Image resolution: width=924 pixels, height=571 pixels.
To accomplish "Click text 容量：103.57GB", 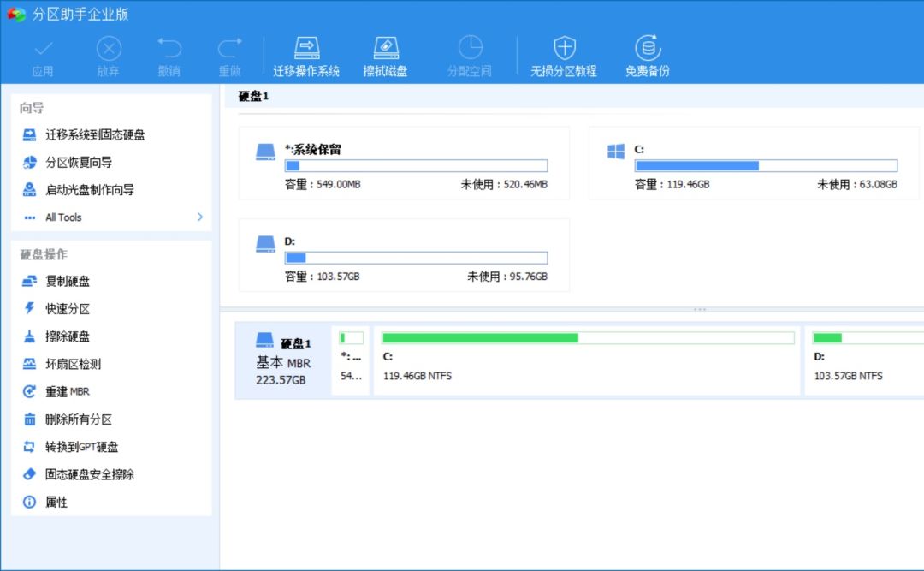I will click(x=322, y=277).
